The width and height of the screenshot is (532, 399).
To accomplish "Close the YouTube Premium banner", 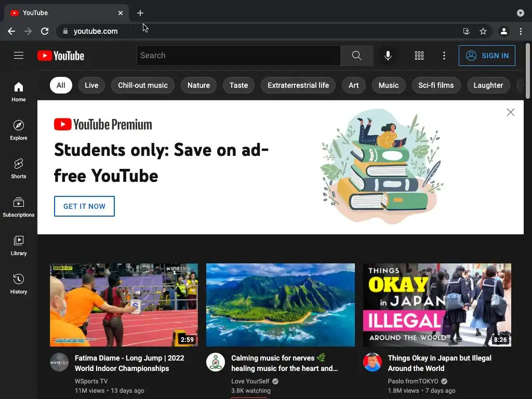I will point(510,112).
